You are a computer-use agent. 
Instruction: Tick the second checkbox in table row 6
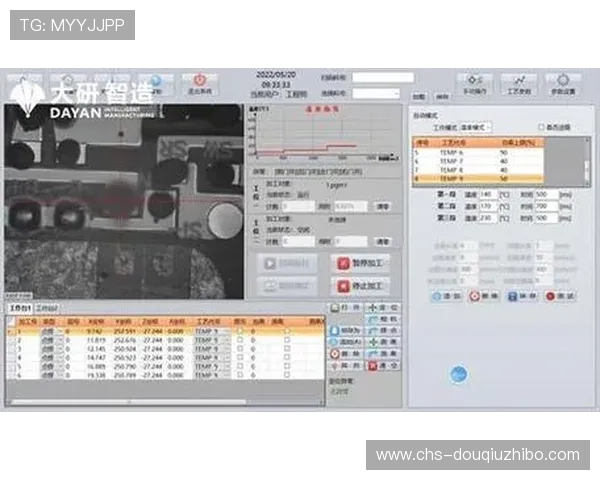287,375
